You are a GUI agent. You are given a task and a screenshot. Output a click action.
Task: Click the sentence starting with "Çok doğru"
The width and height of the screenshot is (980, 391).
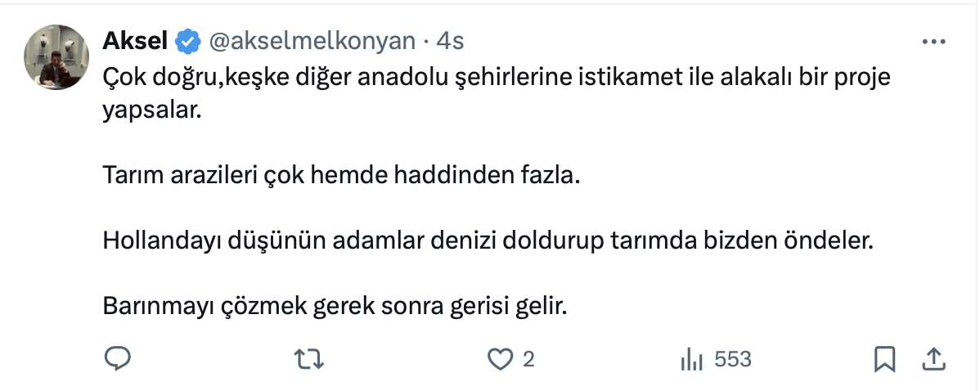point(496,78)
